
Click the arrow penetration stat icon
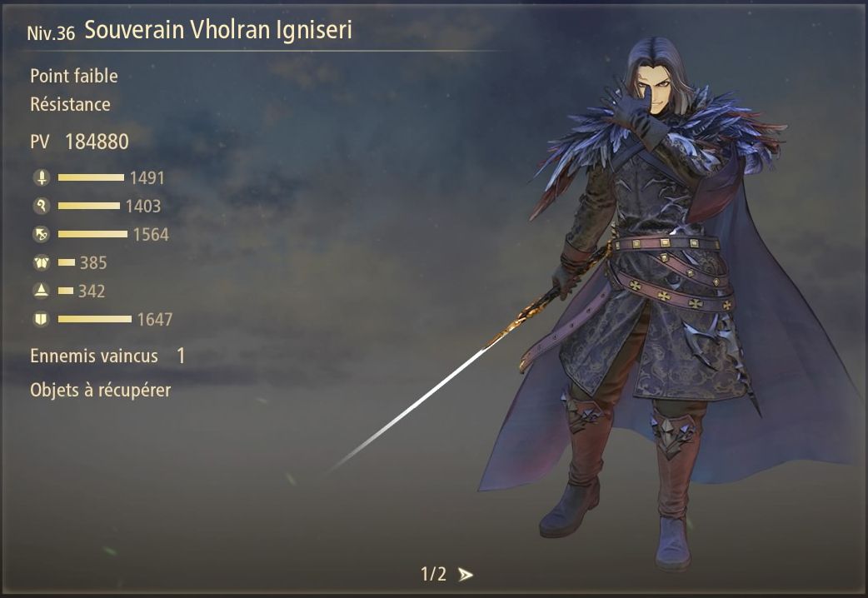(x=42, y=234)
